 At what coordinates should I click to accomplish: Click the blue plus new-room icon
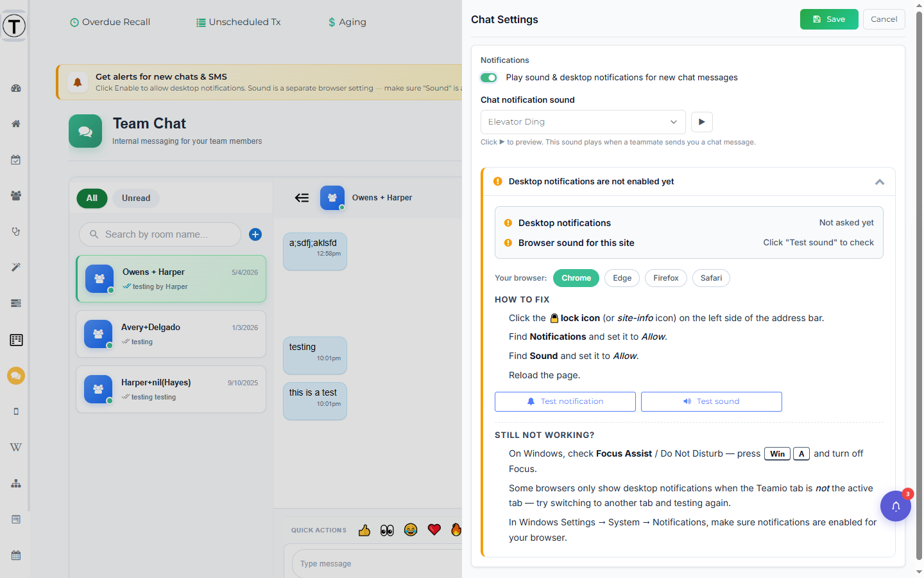pos(255,234)
